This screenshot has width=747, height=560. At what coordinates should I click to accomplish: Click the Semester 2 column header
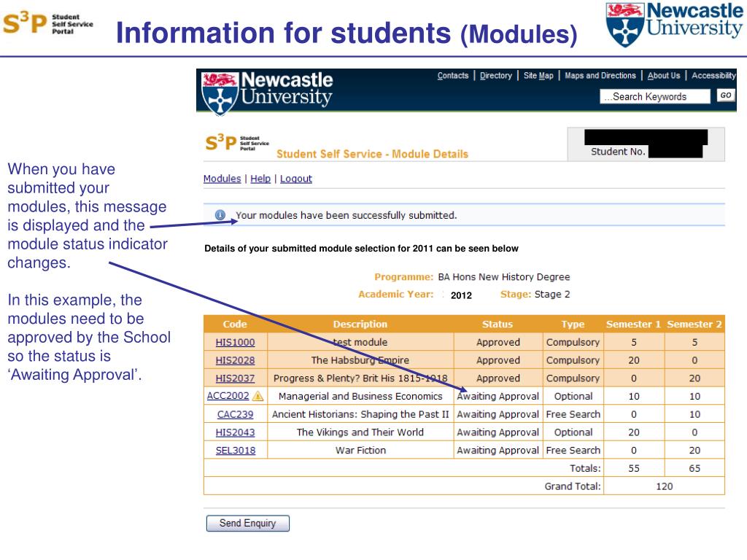694,324
